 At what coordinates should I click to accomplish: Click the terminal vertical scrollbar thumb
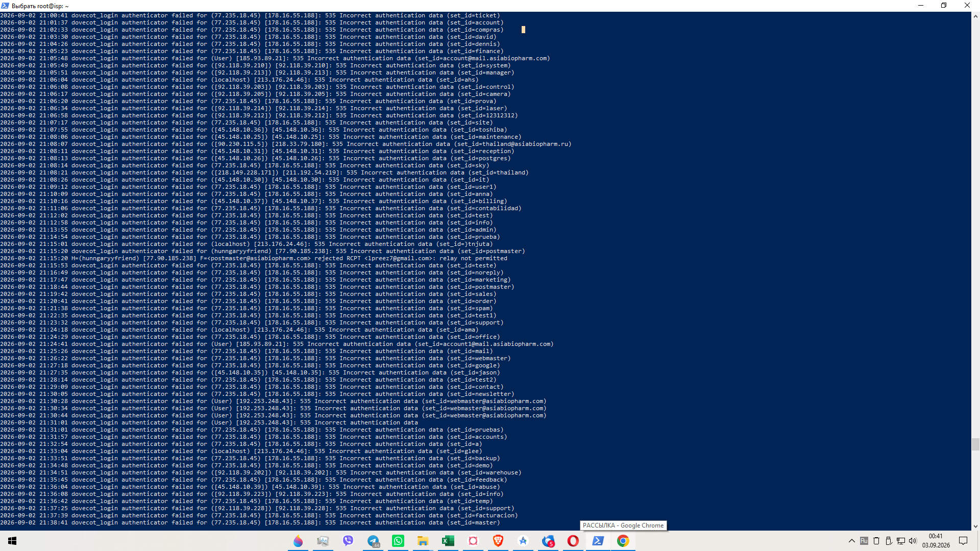click(975, 444)
